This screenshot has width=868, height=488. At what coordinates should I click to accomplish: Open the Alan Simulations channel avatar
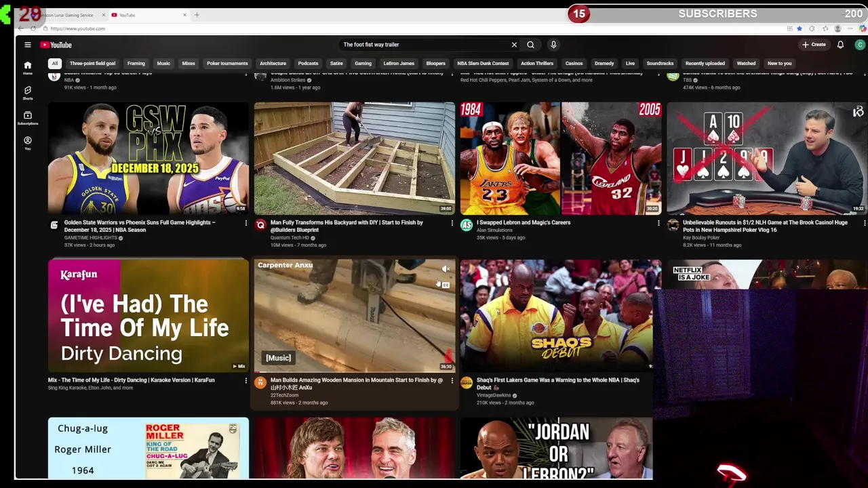(x=467, y=225)
